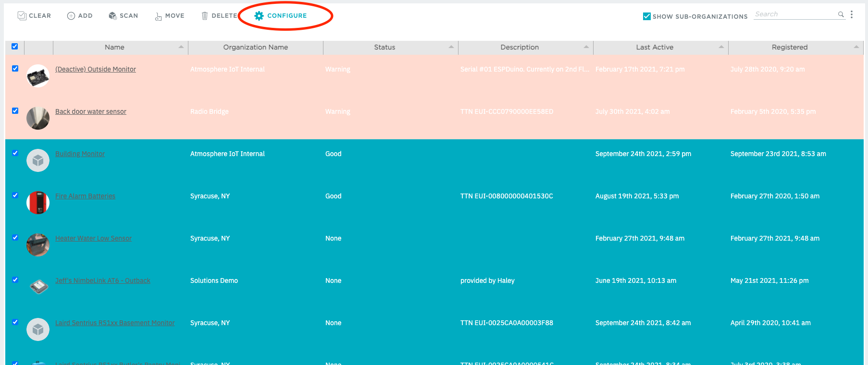Uncheck the Fire Alarm Batteries row checkbox
The width and height of the screenshot is (868, 365).
coord(15,195)
